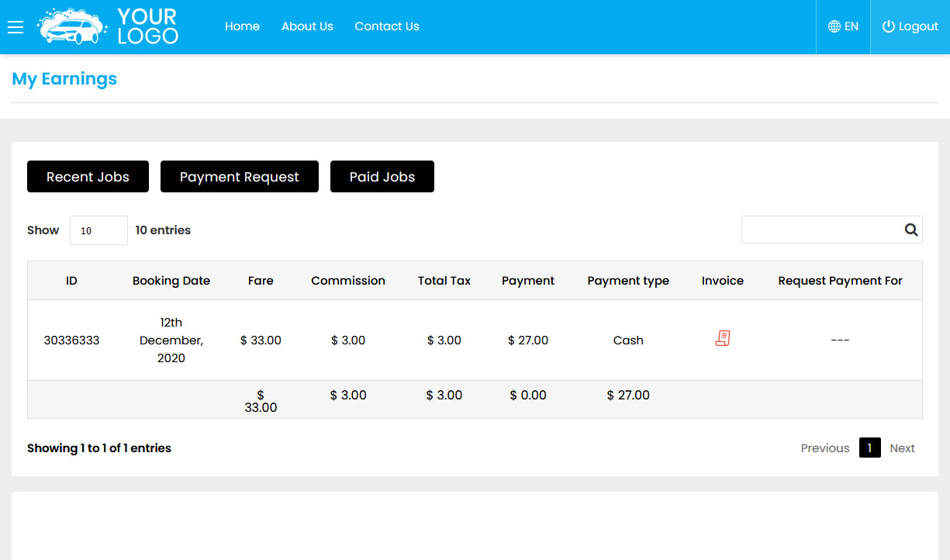Click the power icon beside Logout
Viewport: 950px width, 560px height.
click(889, 26)
